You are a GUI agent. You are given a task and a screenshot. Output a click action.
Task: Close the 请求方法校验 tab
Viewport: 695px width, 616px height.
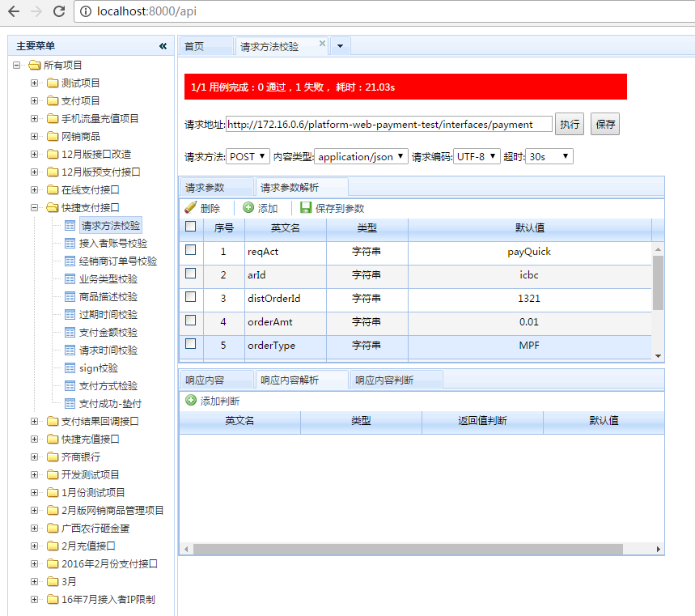[322, 44]
